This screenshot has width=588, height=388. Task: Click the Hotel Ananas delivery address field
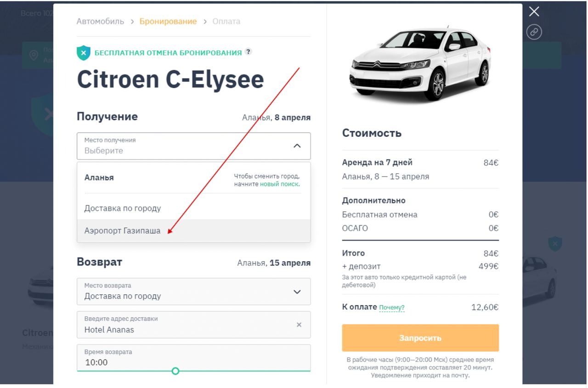coord(184,325)
